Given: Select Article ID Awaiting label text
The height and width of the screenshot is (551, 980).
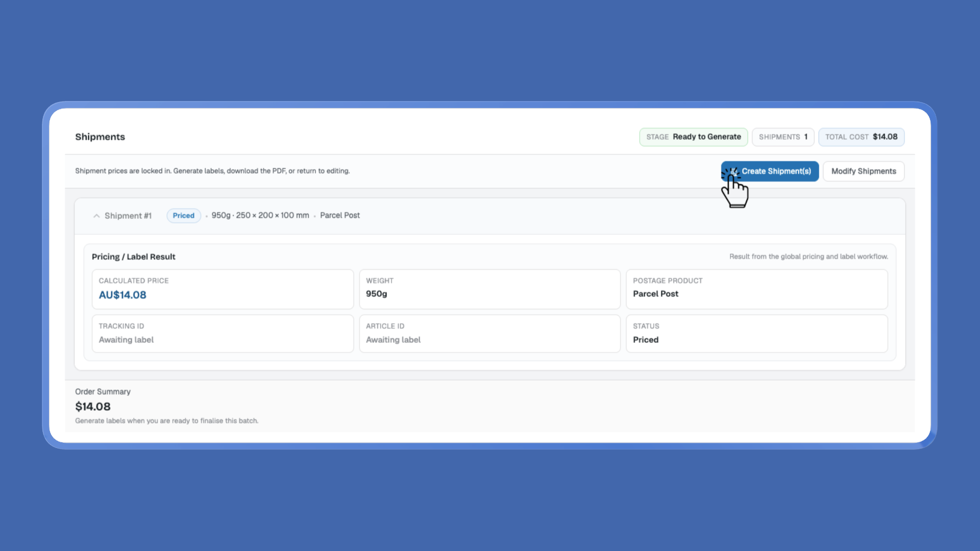Looking at the screenshot, I should 394,340.
